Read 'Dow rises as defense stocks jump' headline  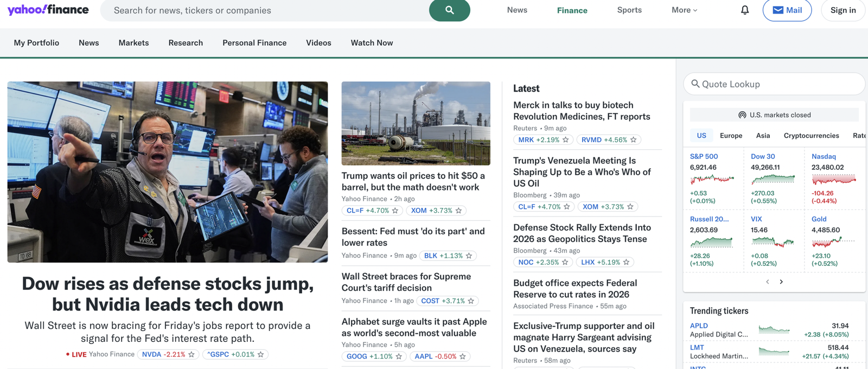coord(168,294)
